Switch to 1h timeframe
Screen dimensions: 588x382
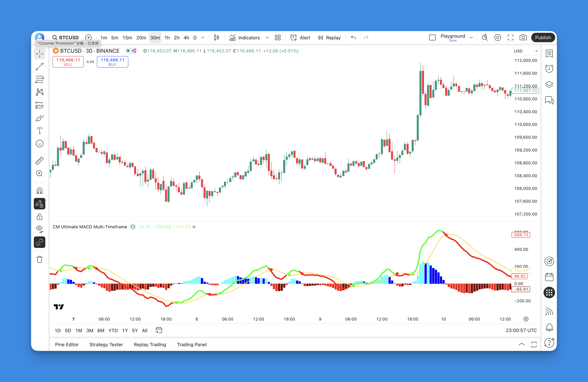coord(167,38)
